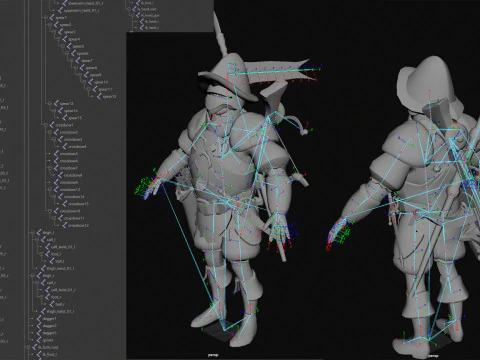
Task: Click the joint icon beside spear15
Action: 64,118
